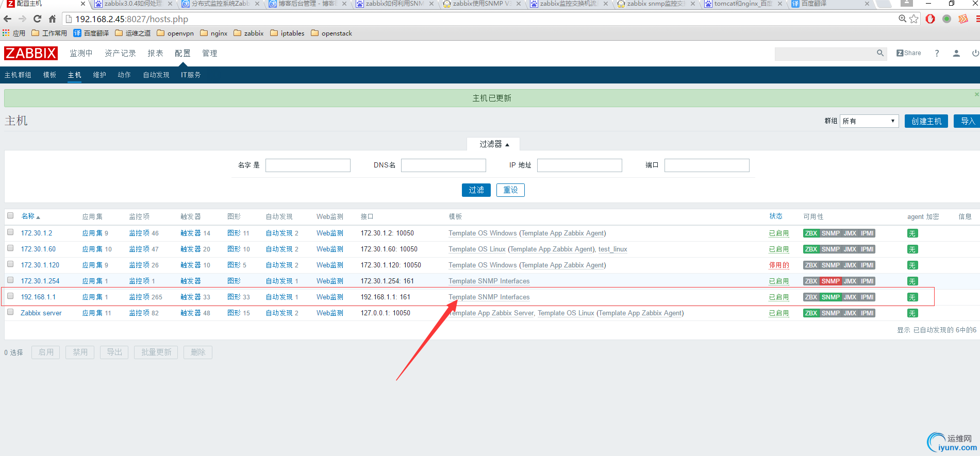Click the DNS名 filter input field

443,165
